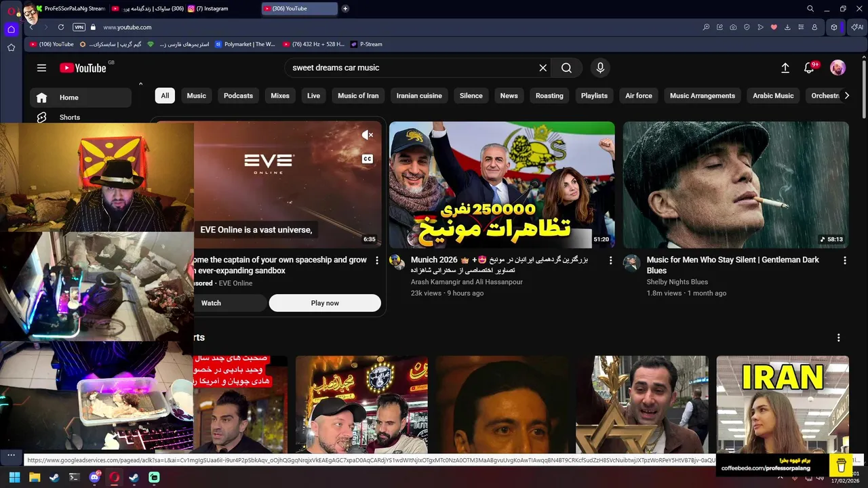Open Windows Start menu
Viewport: 868px width, 488px height.
click(x=15, y=477)
